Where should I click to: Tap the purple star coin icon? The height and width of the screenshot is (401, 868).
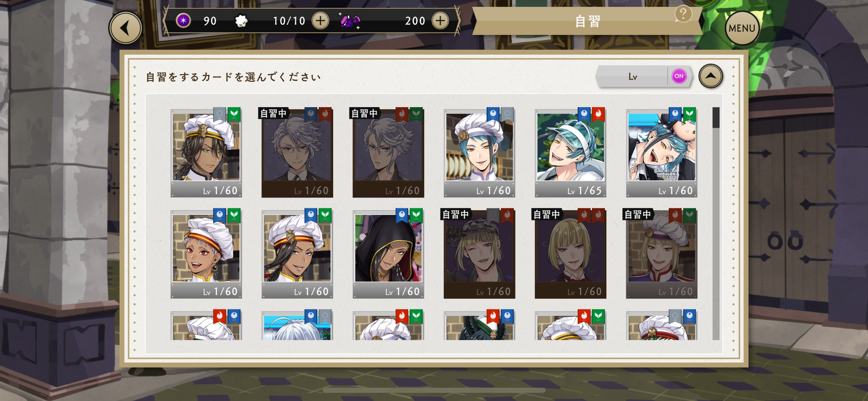pyautogui.click(x=183, y=20)
